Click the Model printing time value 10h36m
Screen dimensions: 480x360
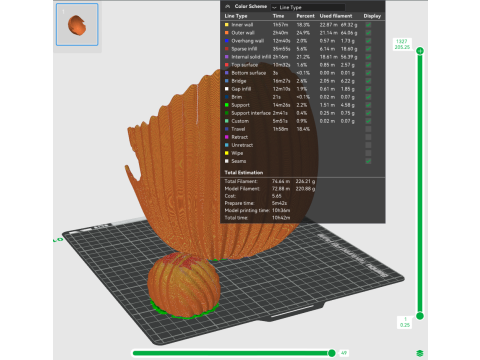click(x=281, y=211)
